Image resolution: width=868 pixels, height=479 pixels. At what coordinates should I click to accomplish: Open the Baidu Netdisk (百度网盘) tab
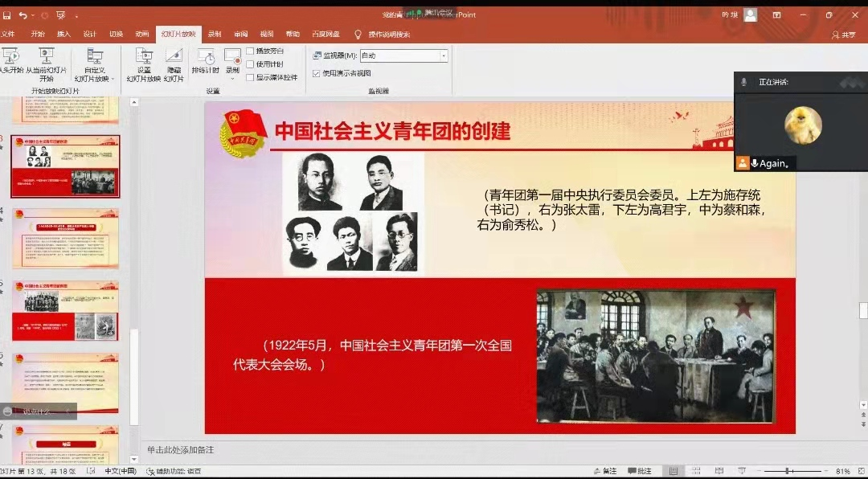tap(325, 35)
